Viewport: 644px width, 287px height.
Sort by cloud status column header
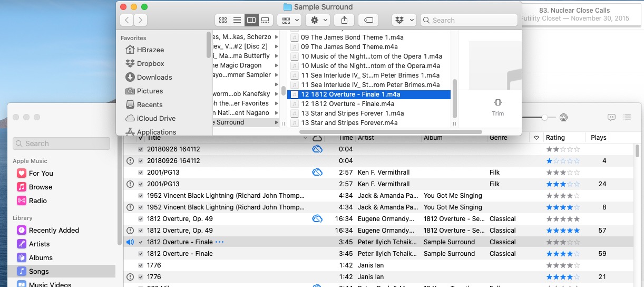click(x=317, y=138)
